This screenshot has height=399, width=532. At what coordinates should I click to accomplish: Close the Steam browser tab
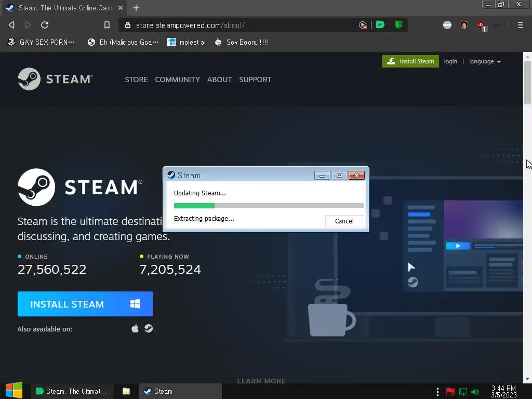(121, 8)
